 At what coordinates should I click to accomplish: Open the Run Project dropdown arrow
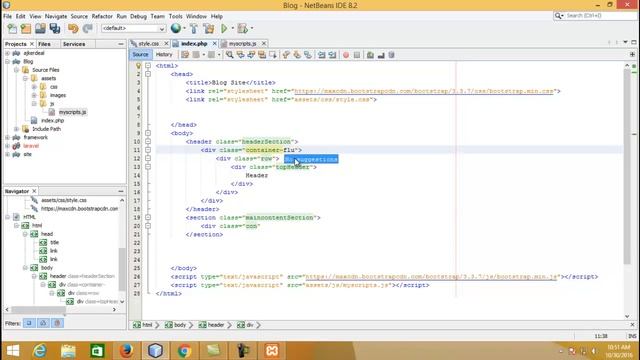[x=233, y=28]
